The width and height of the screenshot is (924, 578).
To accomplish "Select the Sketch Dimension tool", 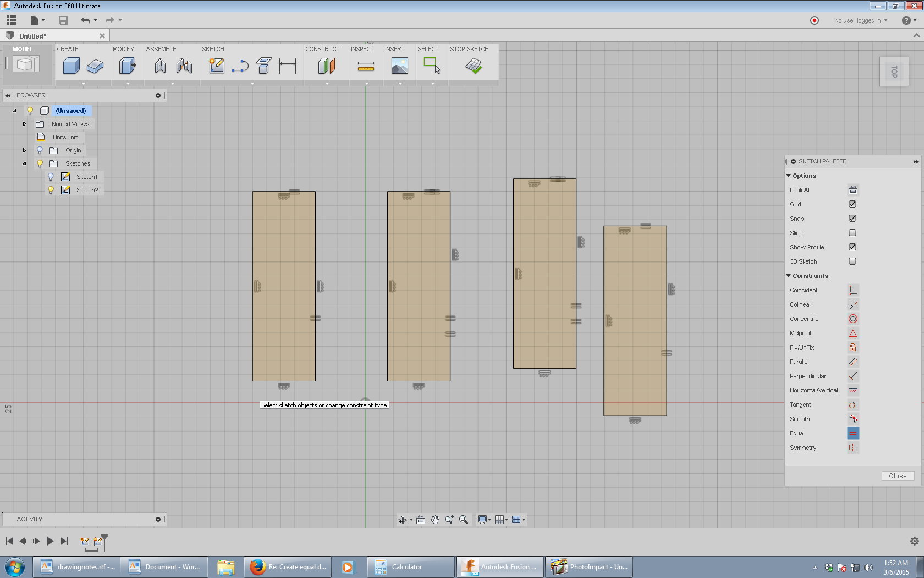I will click(288, 67).
